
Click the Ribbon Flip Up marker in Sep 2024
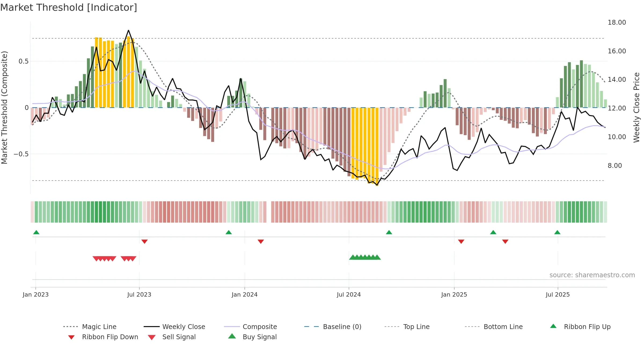pos(389,232)
